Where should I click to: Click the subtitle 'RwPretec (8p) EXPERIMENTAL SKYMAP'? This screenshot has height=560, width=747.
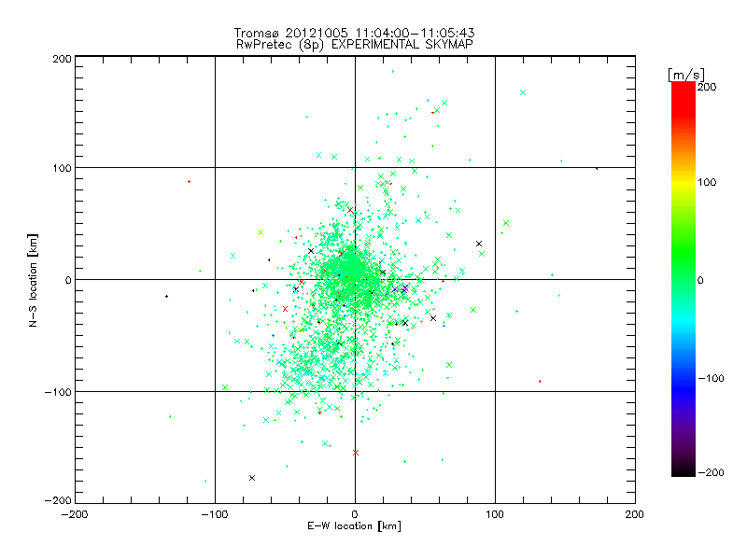[x=355, y=44]
